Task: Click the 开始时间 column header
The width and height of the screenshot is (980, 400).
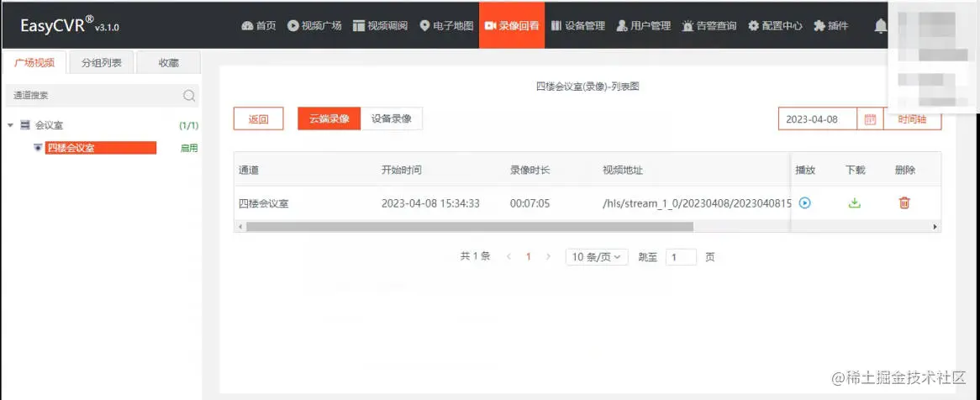Action: [x=401, y=170]
